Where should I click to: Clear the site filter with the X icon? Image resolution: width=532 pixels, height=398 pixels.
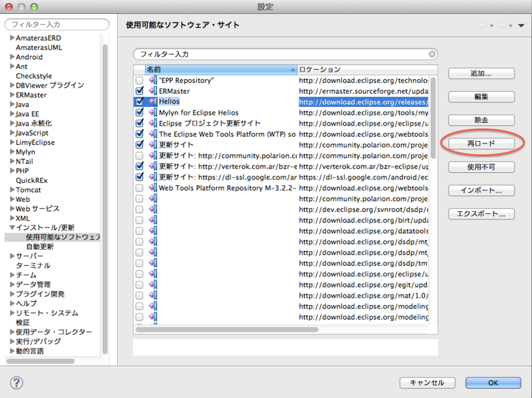[x=432, y=54]
